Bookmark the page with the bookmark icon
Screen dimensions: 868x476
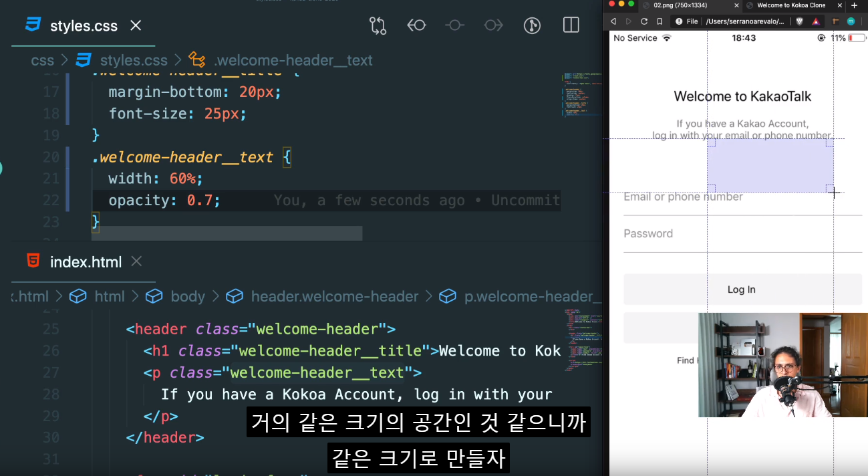tap(660, 21)
